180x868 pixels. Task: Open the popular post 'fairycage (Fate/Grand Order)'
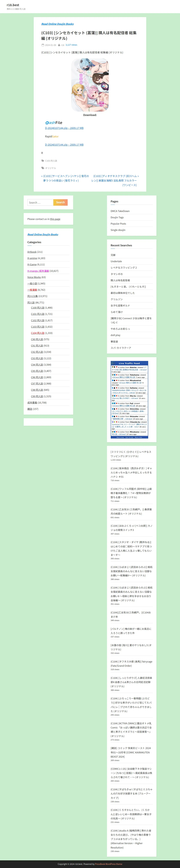(x=131, y=664)
